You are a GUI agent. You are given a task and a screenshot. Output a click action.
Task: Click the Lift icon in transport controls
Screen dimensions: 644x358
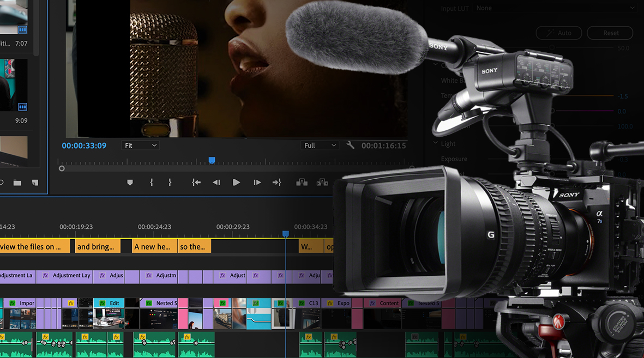302,182
